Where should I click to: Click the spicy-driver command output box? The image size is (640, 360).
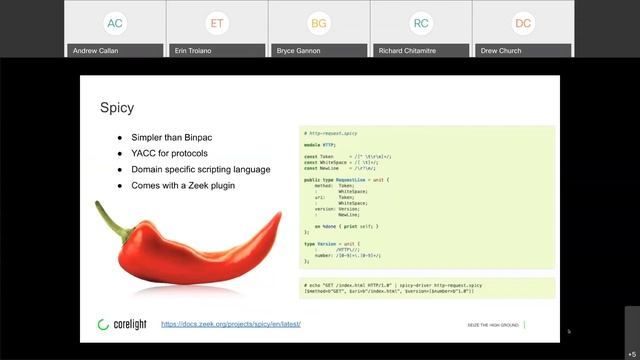(427, 288)
